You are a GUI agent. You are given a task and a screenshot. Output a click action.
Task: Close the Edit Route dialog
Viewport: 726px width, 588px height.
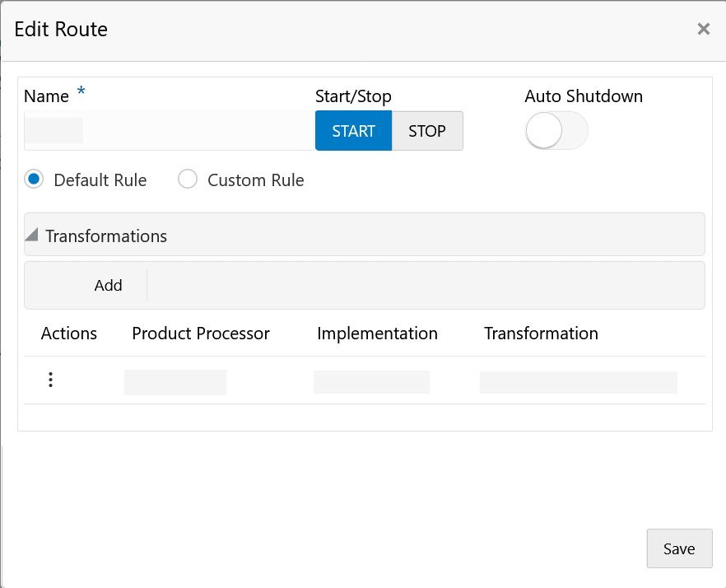tap(703, 30)
